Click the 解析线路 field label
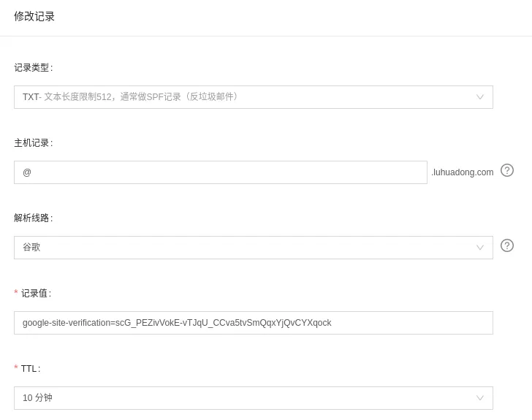This screenshot has height=420, width=532. pyautogui.click(x=33, y=218)
